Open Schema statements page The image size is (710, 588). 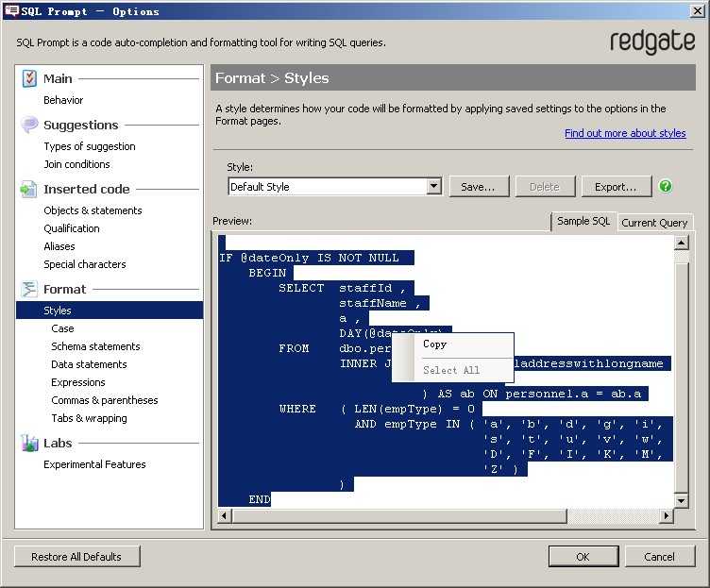click(95, 346)
